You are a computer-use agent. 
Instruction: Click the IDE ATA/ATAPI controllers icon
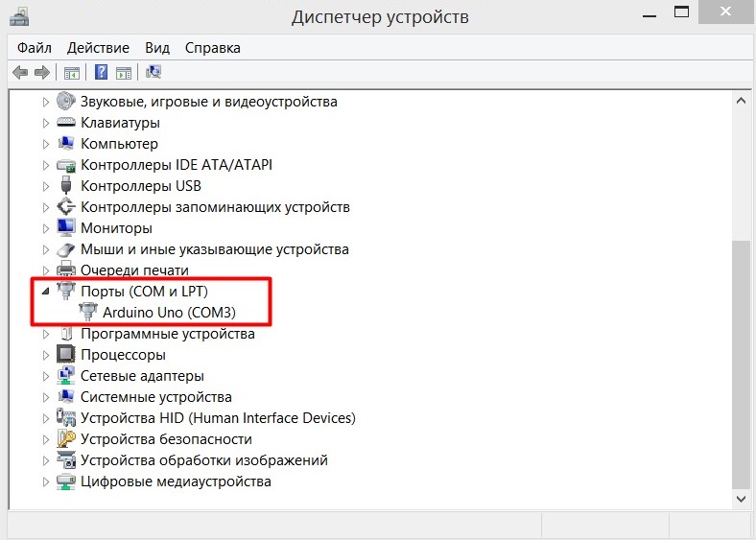click(x=66, y=165)
